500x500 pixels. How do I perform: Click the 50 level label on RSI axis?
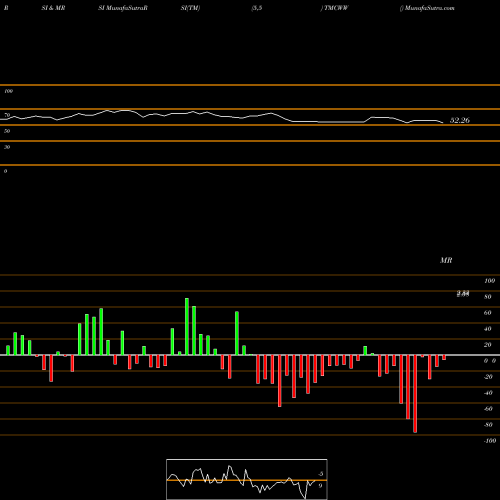pyautogui.click(x=7, y=131)
